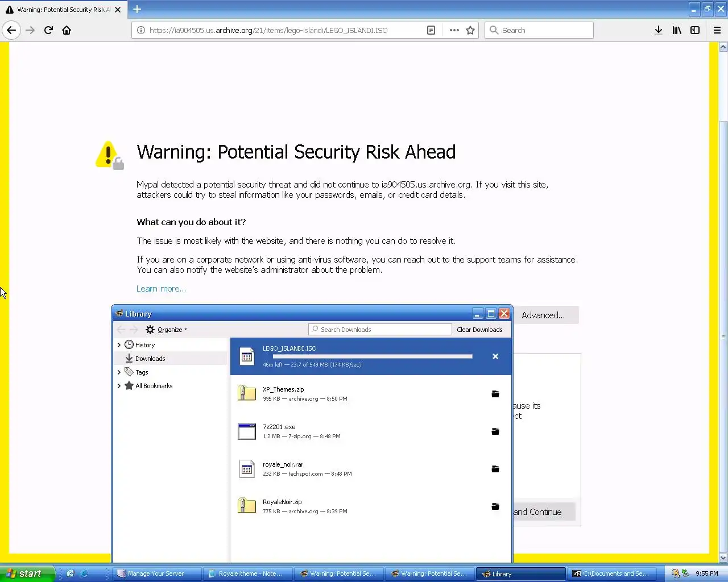Click the Library back arrow
The height and width of the screenshot is (582, 728).
click(121, 330)
